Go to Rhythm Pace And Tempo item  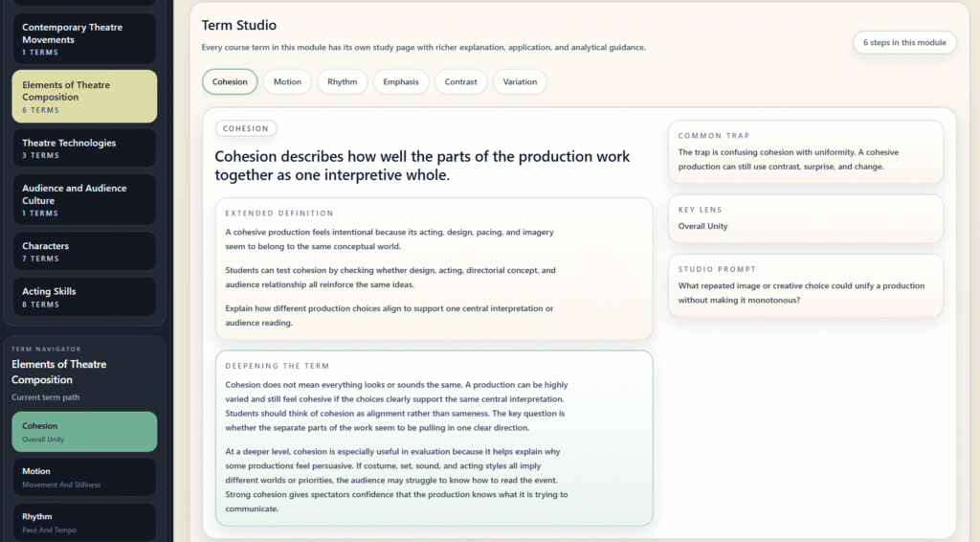pos(84,522)
